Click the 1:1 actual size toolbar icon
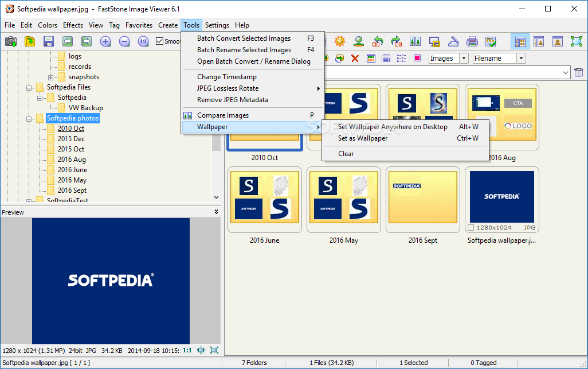This screenshot has height=369, width=588. pyautogui.click(x=143, y=41)
